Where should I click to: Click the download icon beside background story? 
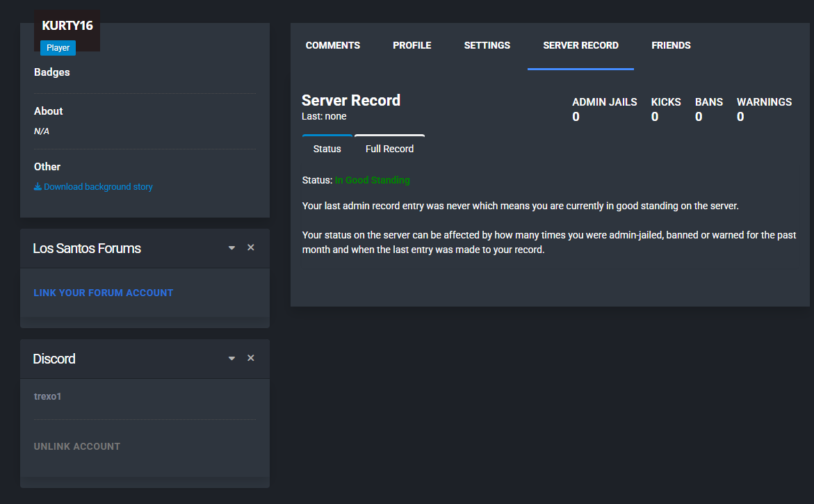38,187
